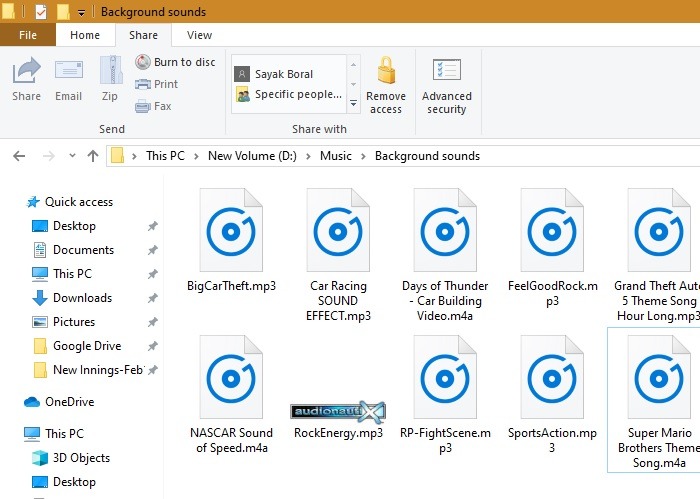Screen dimensions: 700x499
Task: Select Days of Thunder - Car Building Video.m4a
Action: click(x=445, y=255)
